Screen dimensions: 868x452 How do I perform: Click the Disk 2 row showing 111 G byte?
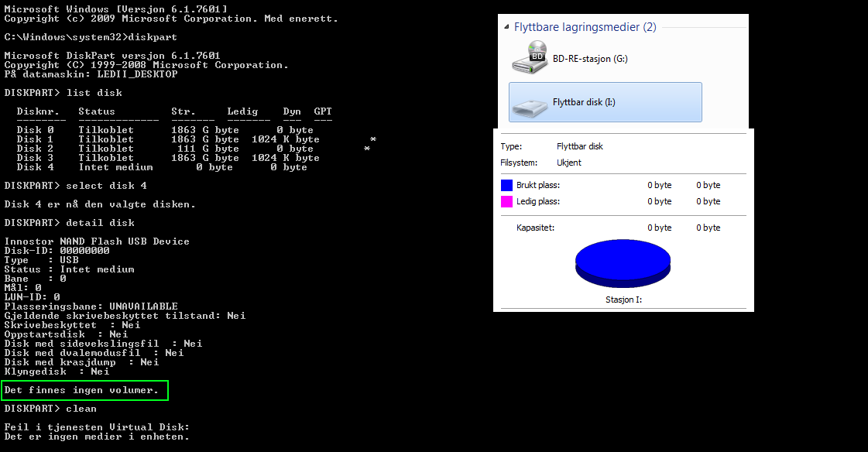194,149
